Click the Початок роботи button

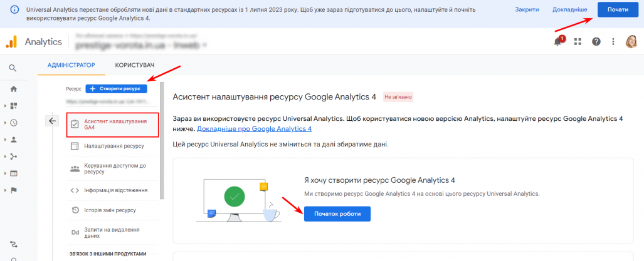(x=337, y=214)
